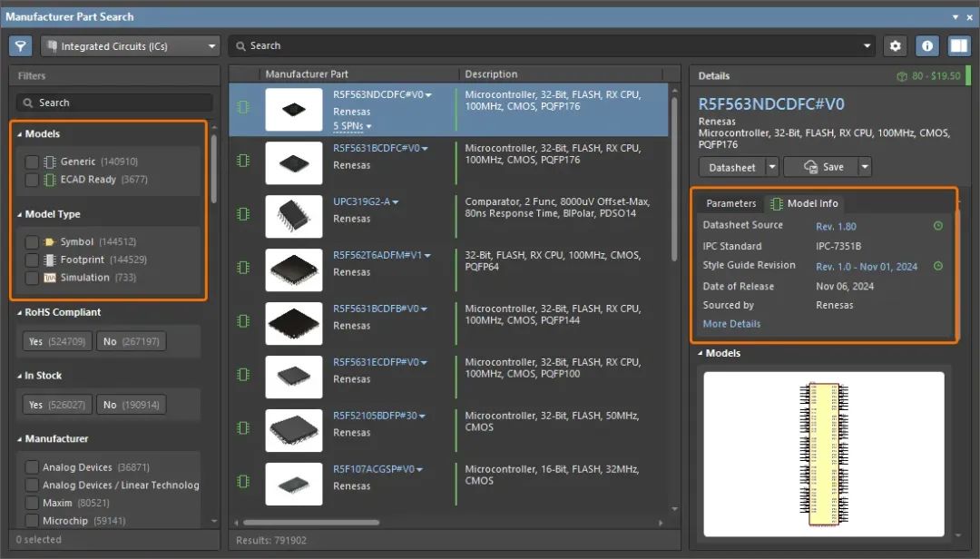Switch to the Model Info tab
The width and height of the screenshot is (980, 559).
804,203
